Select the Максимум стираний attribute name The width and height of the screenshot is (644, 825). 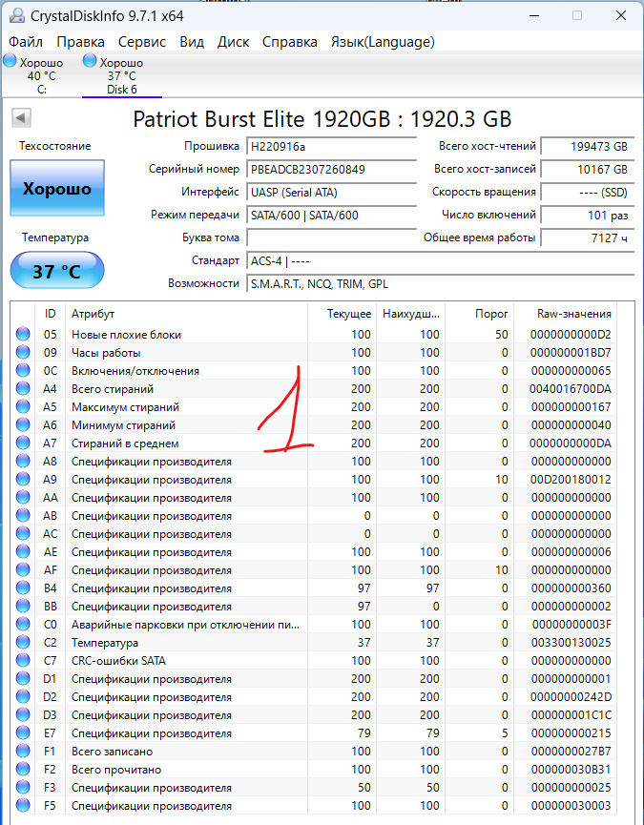(x=125, y=407)
